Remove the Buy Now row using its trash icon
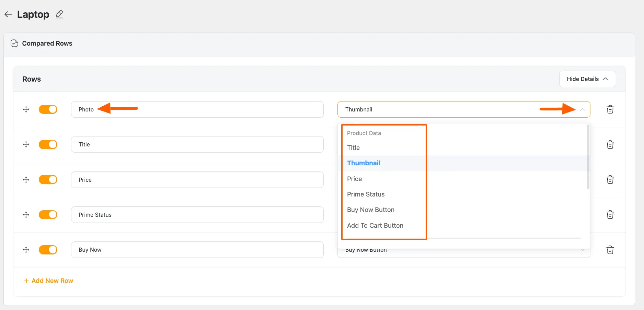Image resolution: width=644 pixels, height=310 pixels. pyautogui.click(x=610, y=250)
